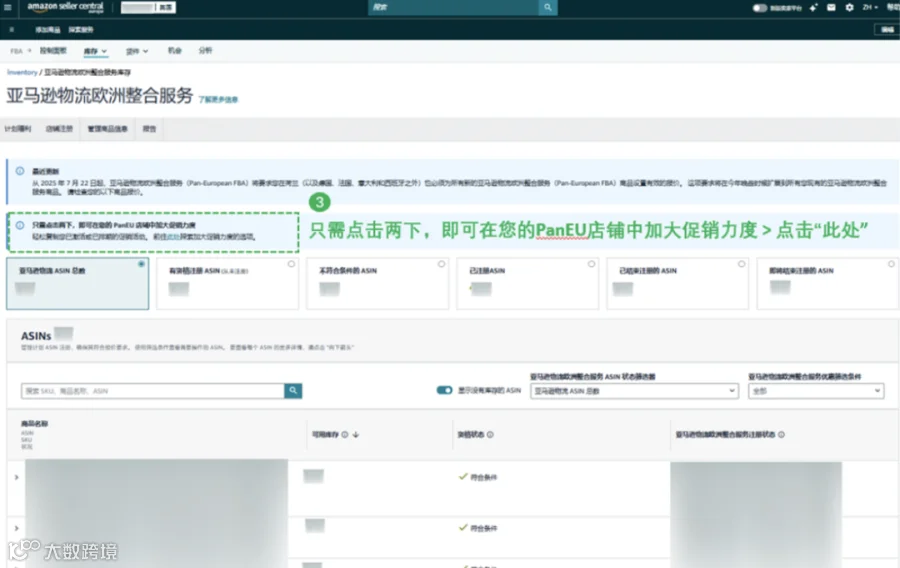Click 了解更多信息 link beside title
Image resolution: width=900 pixels, height=568 pixels.
tap(218, 99)
